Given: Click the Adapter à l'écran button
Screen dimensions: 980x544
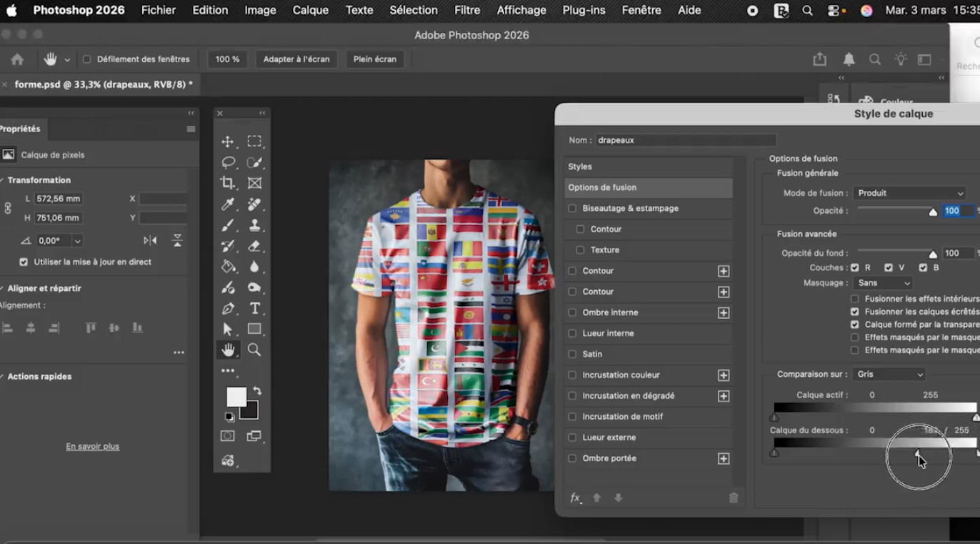Looking at the screenshot, I should click(296, 59).
